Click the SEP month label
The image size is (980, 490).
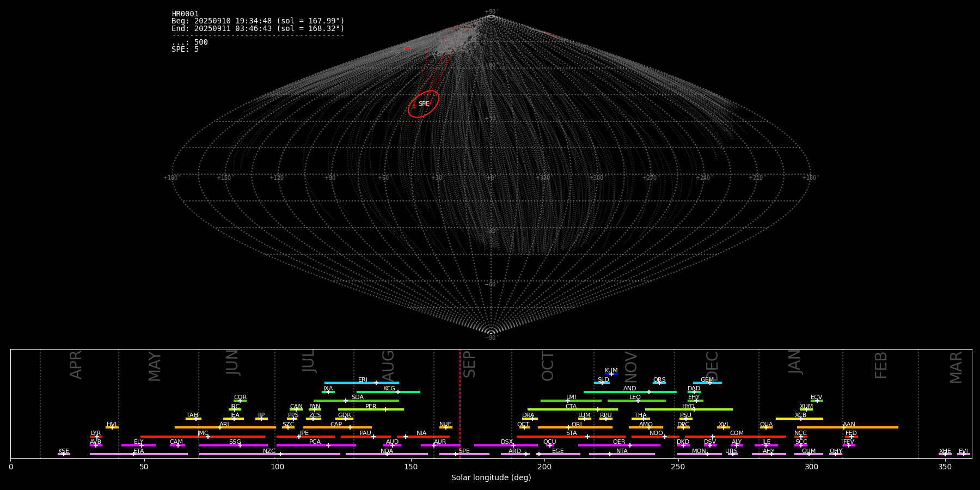pos(469,364)
